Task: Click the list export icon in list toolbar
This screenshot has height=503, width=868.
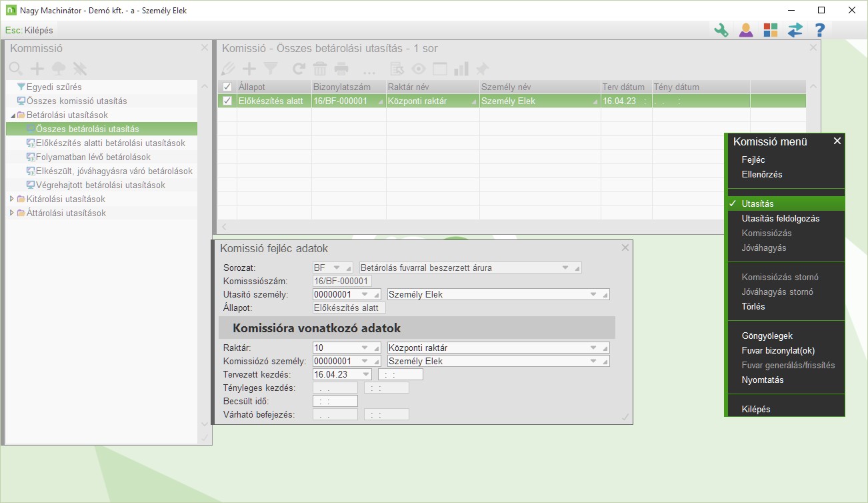Action: [x=397, y=69]
